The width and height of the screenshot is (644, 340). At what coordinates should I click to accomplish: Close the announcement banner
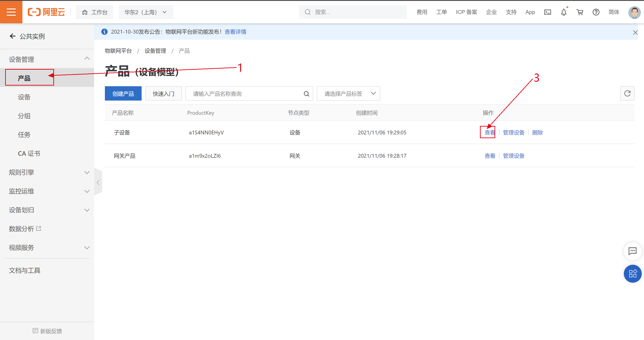tap(635, 32)
